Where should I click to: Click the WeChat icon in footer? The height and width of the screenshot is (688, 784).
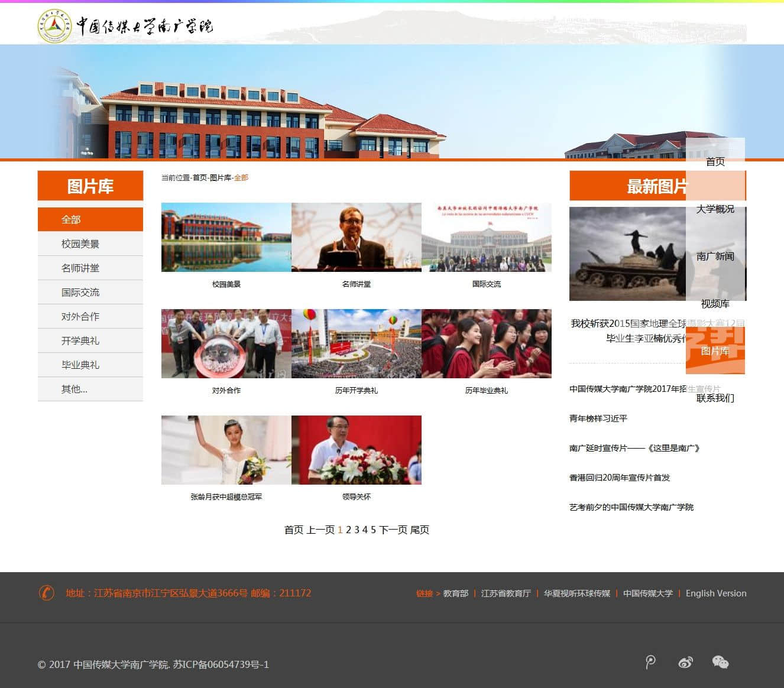pos(720,663)
